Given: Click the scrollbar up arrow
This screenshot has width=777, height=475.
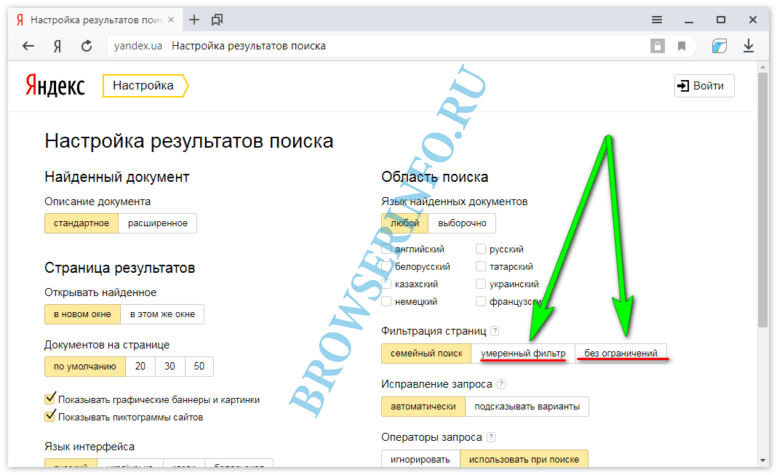Looking at the screenshot, I should point(763,66).
